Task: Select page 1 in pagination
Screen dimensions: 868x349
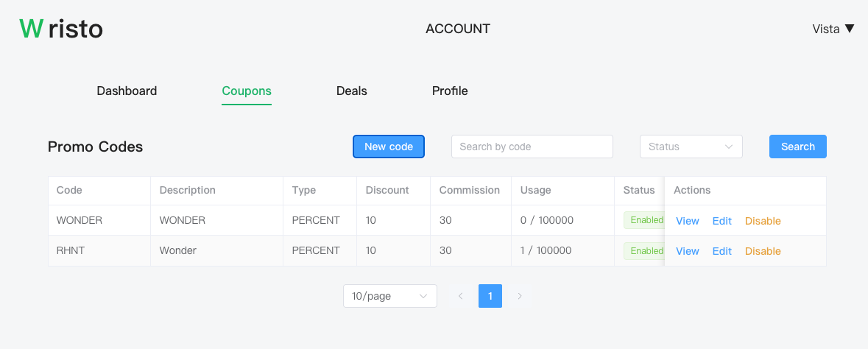Action: coord(490,296)
